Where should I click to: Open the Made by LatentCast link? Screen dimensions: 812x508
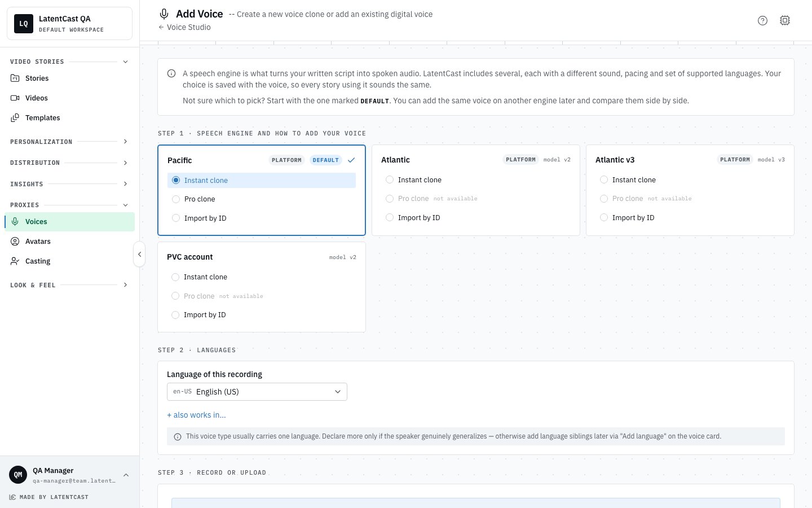(x=49, y=497)
